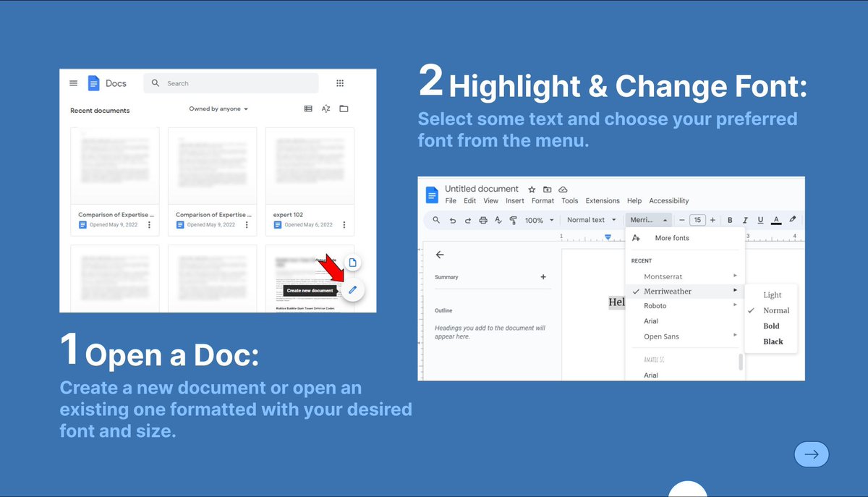Close the outline panel with the back arrow

pyautogui.click(x=440, y=255)
